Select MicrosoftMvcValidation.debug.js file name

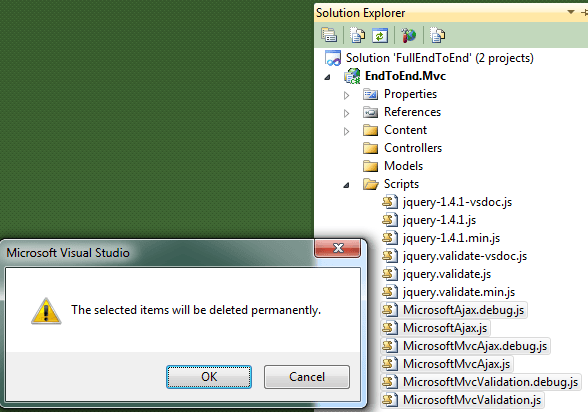pos(490,382)
